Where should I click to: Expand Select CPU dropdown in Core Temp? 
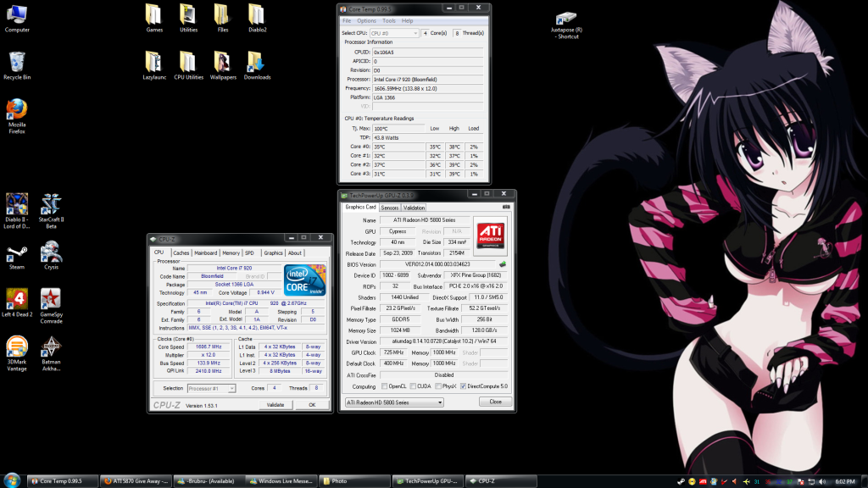point(394,33)
